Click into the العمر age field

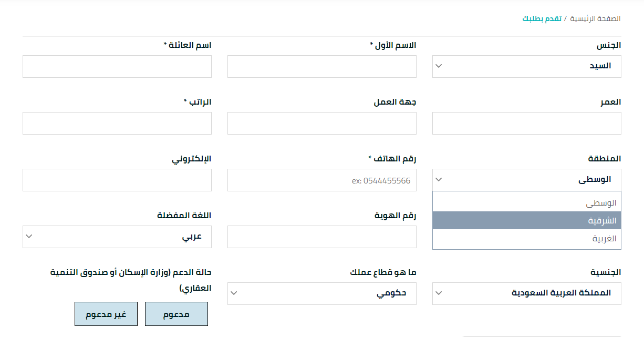[526, 123]
